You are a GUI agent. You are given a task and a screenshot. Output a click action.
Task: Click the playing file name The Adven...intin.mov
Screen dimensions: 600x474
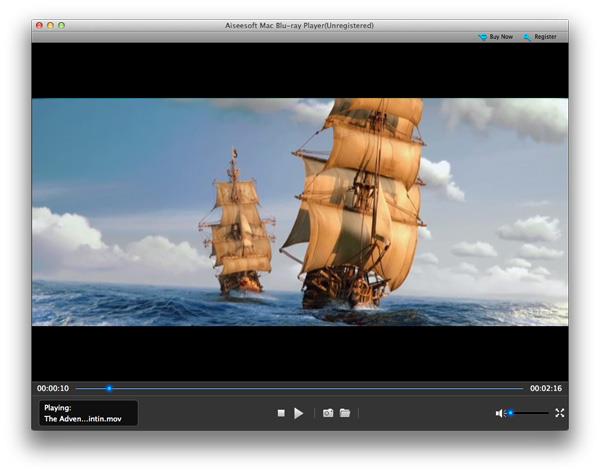(83, 419)
